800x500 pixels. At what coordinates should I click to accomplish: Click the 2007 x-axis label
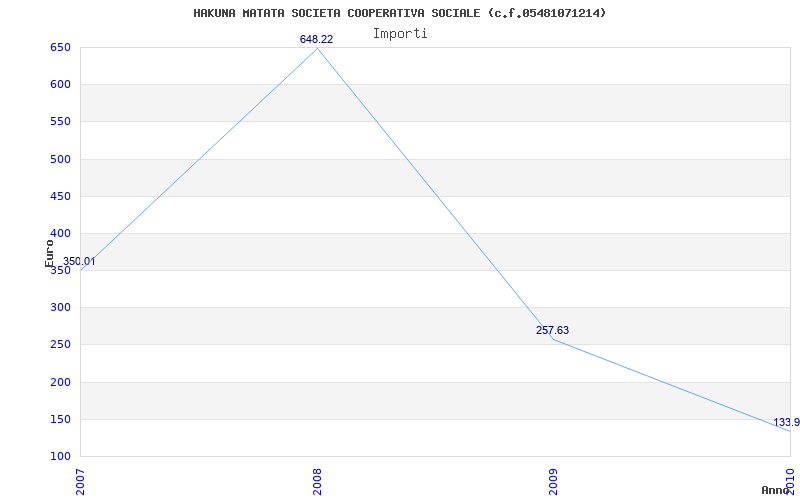click(80, 482)
